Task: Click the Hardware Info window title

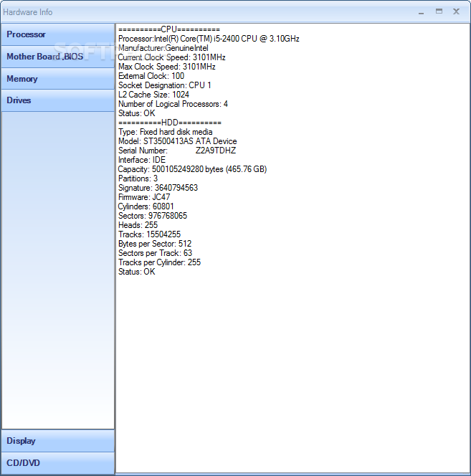Action: click(28, 12)
